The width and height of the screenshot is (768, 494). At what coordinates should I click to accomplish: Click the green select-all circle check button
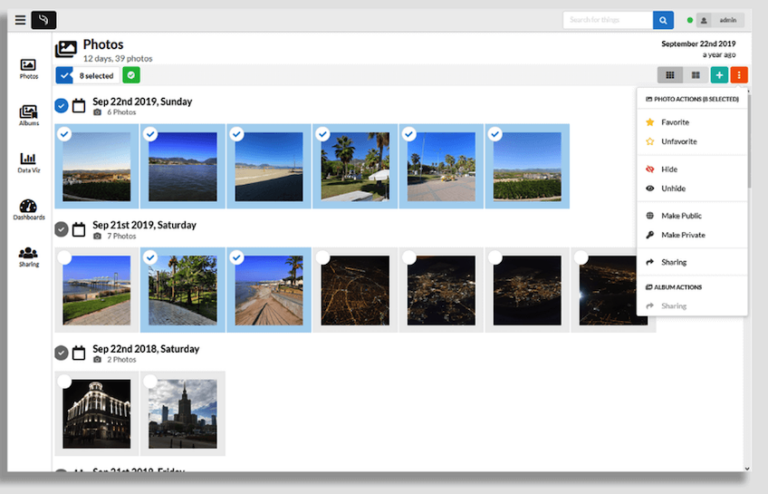click(131, 75)
